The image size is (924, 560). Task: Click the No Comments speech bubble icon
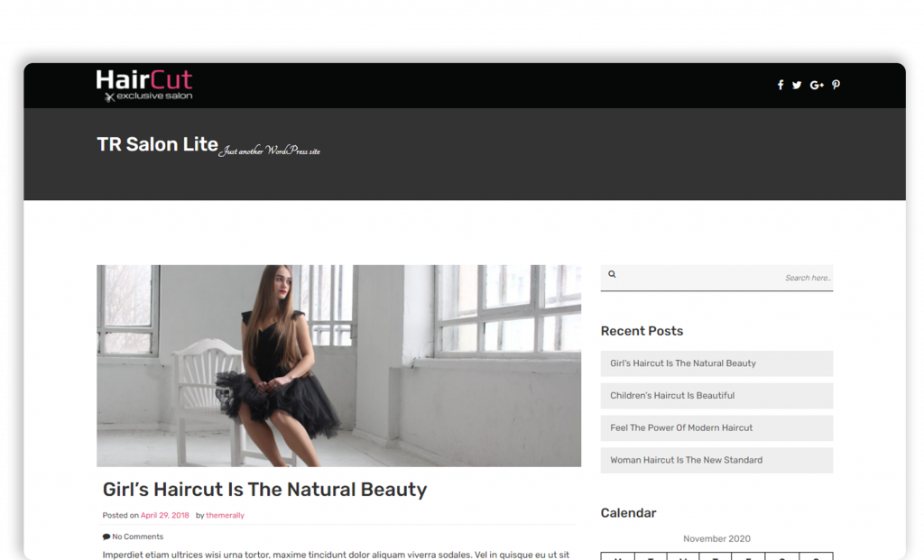(x=106, y=537)
